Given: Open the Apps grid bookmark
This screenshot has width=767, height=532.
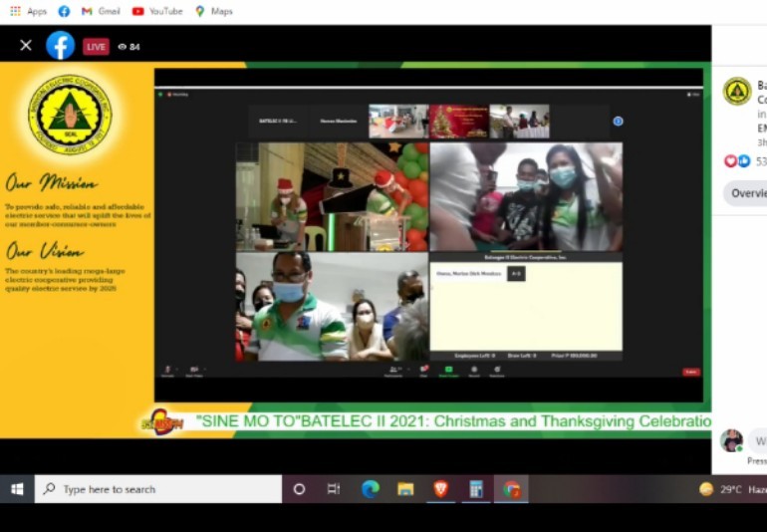Looking at the screenshot, I should point(28,11).
